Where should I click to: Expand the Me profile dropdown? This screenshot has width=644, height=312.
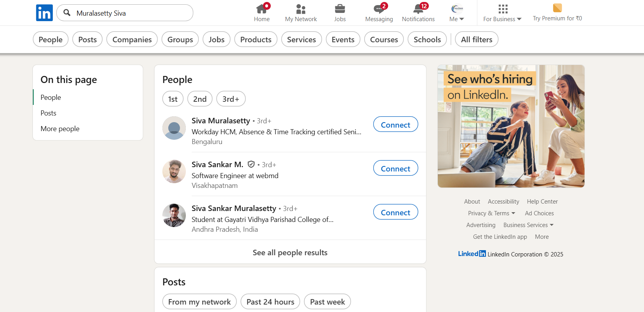pyautogui.click(x=457, y=13)
